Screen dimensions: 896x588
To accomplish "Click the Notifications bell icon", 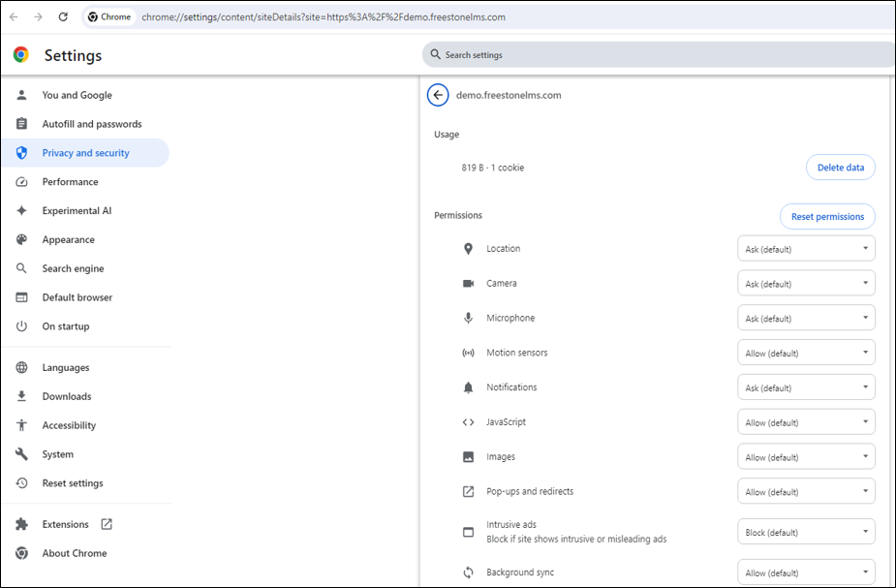I will coord(469,387).
